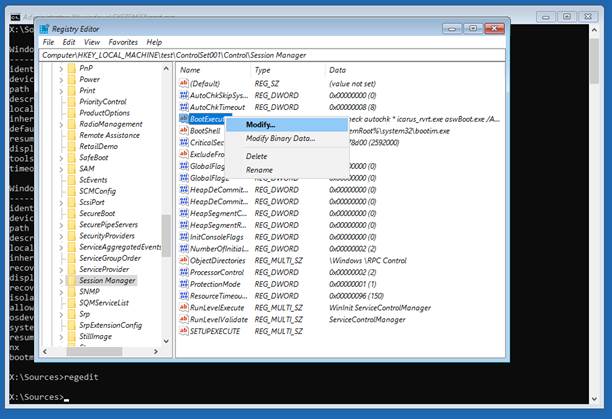Click the ProcessorControl DWORD icon
Screen dimensions: 612x419
tap(184, 272)
